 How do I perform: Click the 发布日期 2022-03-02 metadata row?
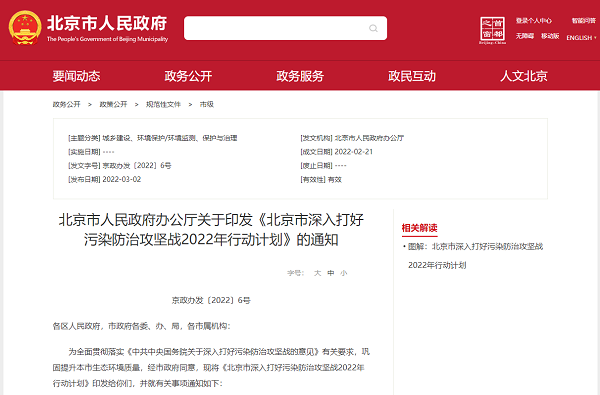[104, 179]
